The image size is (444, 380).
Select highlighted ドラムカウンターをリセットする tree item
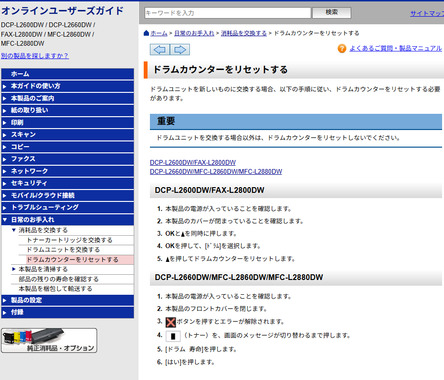[80, 260]
